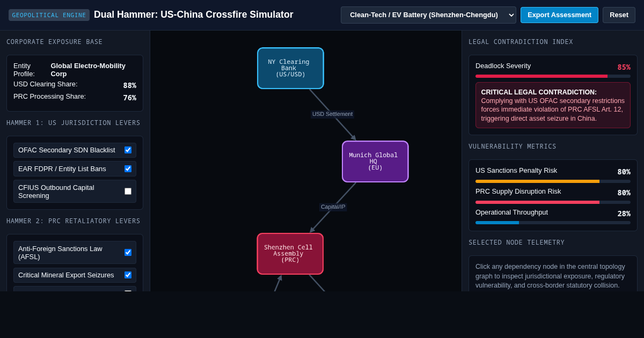
Task: Click the PRC Supply Disruption Risk bar
Action: pos(553,202)
